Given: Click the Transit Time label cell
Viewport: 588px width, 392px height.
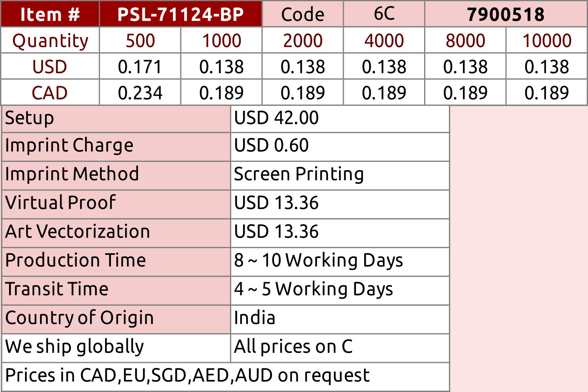Looking at the screenshot, I should tap(116, 290).
